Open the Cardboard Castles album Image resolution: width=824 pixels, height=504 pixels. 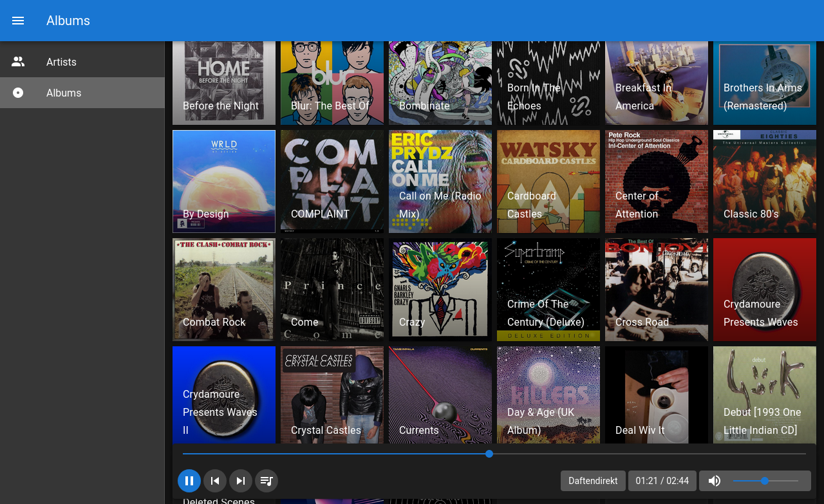coord(548,182)
